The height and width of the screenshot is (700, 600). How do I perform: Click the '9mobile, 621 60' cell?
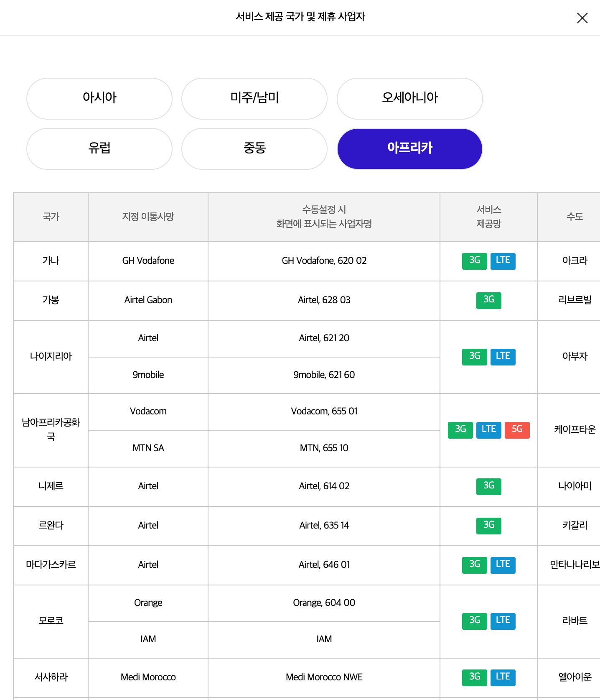coord(324,375)
